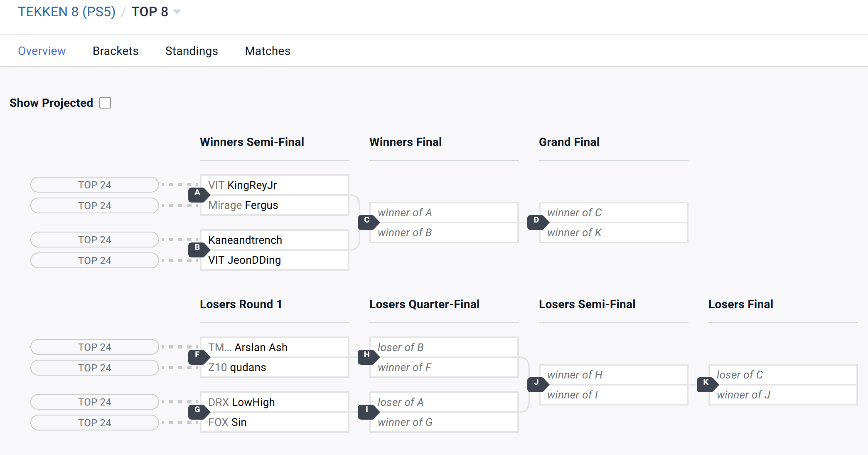Go to the Matches tab
The image size is (868, 455).
click(268, 51)
